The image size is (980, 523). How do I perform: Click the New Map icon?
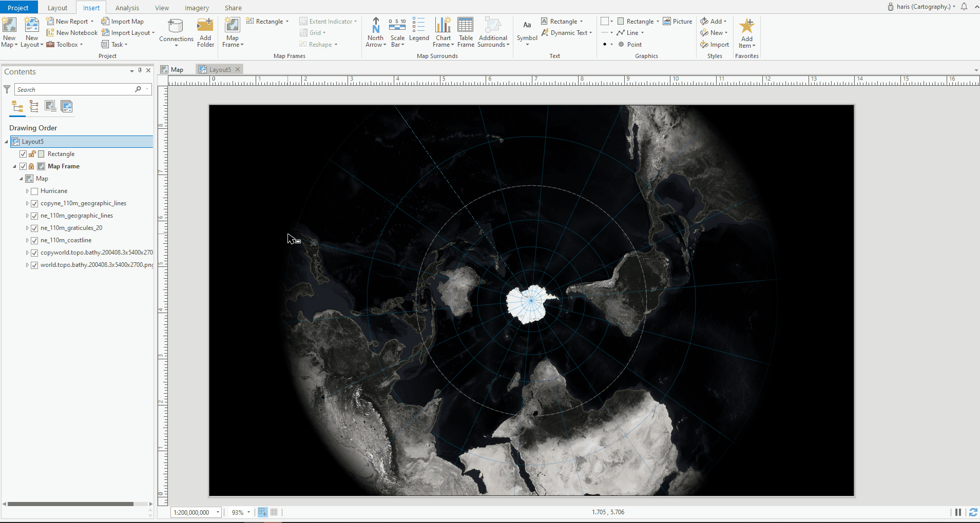(x=9, y=26)
